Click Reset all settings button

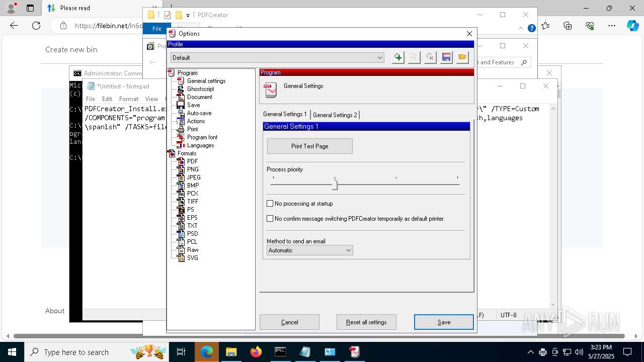[x=366, y=322]
